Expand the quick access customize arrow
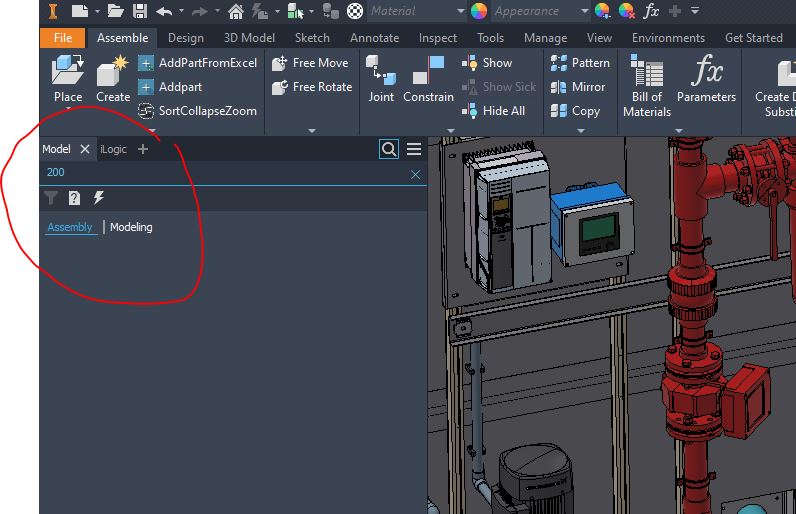This screenshot has width=796, height=514. click(695, 11)
